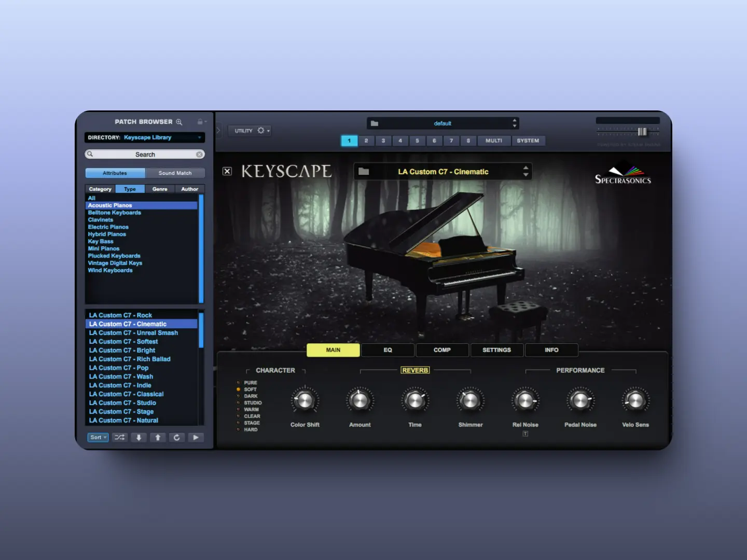The width and height of the screenshot is (747, 560).
Task: Close the Keyscape interface with the X box
Action: (227, 171)
